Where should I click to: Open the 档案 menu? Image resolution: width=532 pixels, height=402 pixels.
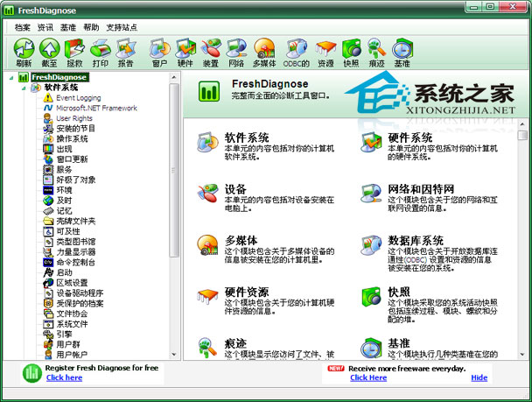click(23, 27)
